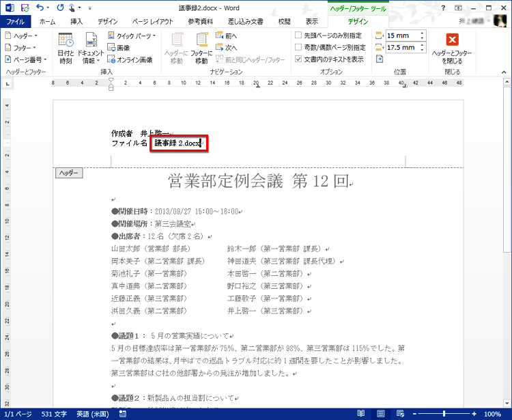Select the 校閲 tab
Viewport: 512px width, 420px height.
(x=284, y=22)
